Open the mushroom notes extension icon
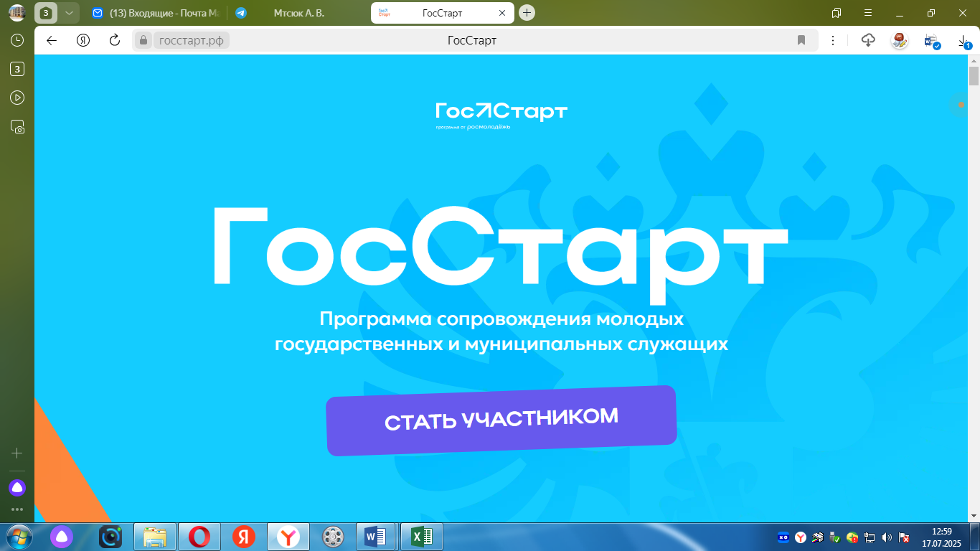 coord(900,40)
